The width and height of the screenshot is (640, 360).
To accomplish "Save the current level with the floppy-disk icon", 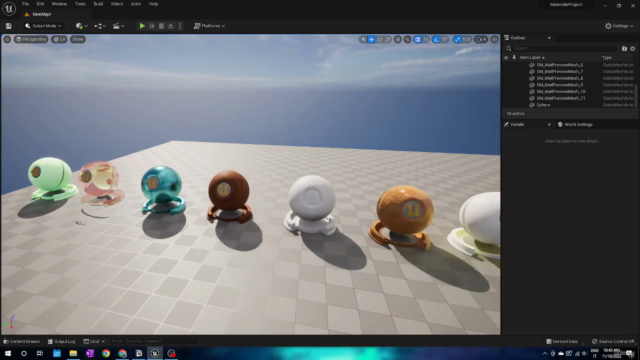I will click(9, 26).
